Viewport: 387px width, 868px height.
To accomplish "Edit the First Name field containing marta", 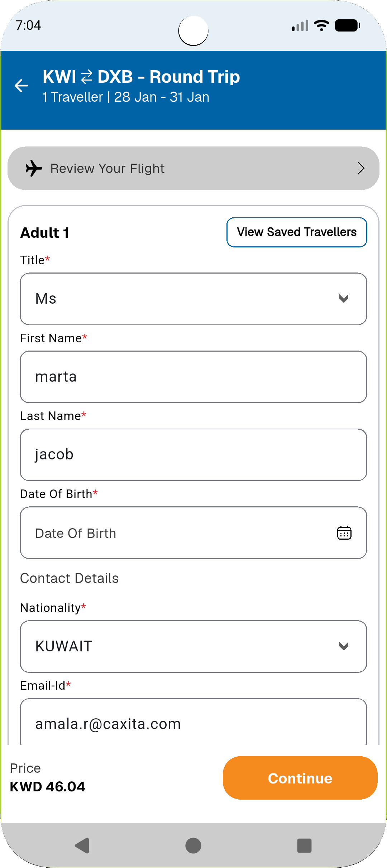I will [x=193, y=377].
